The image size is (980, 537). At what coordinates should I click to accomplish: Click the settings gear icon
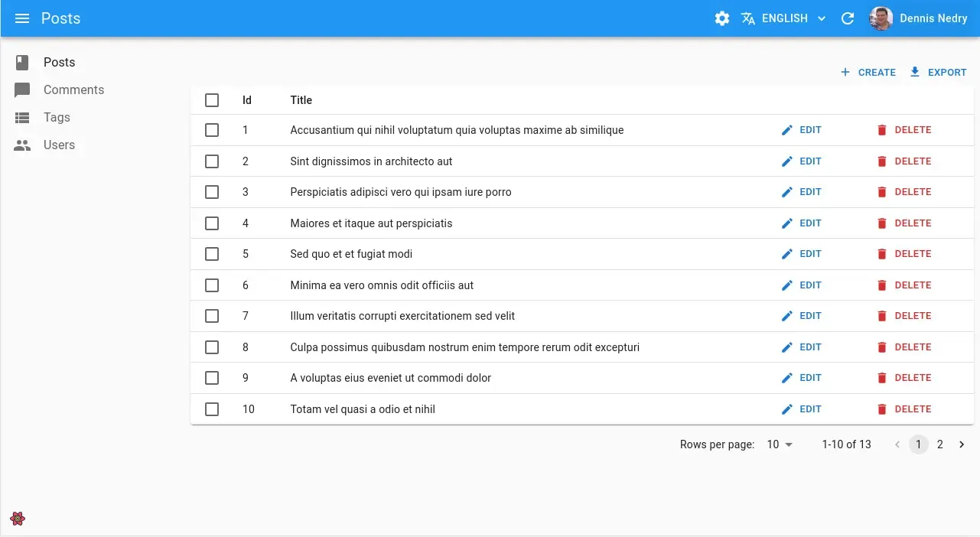point(721,18)
